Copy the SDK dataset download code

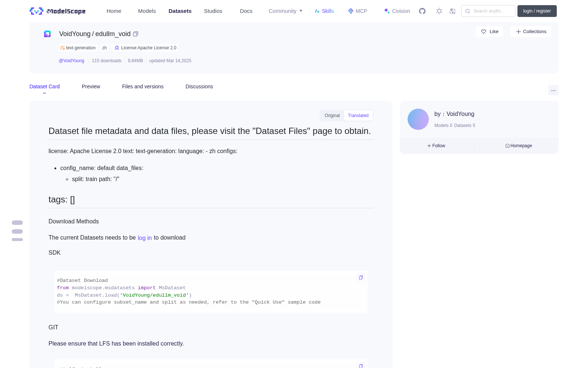click(361, 277)
